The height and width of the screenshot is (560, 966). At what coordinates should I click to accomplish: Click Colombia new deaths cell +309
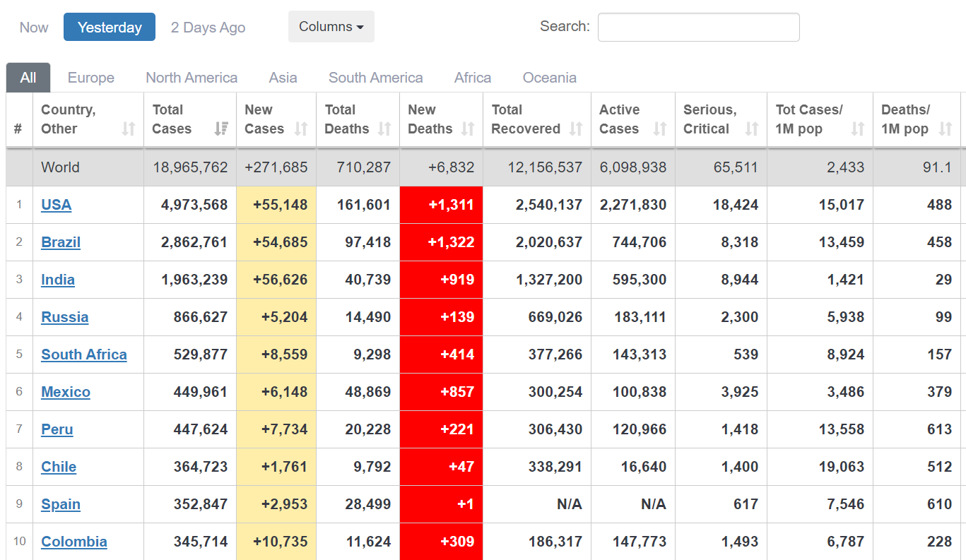[441, 542]
